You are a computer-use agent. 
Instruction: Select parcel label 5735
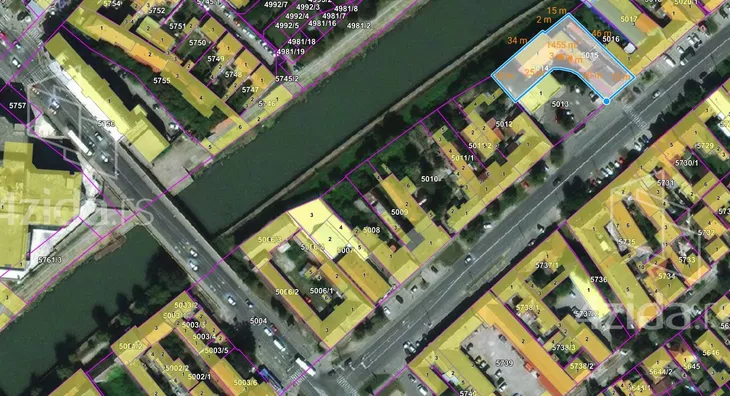point(627,242)
